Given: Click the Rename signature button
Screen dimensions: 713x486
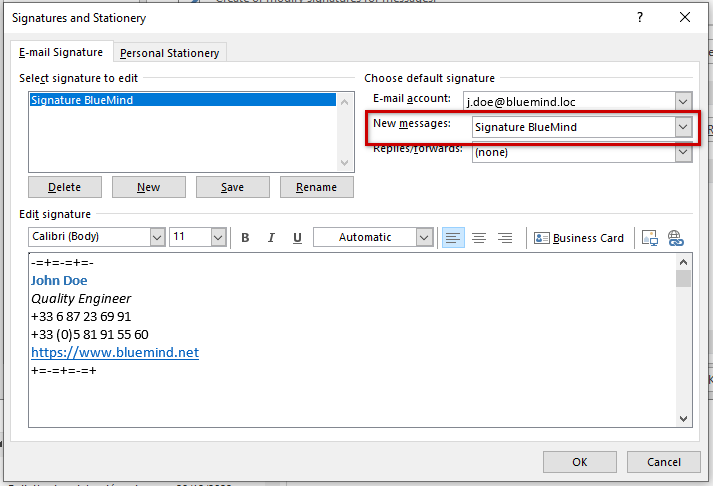Looking at the screenshot, I should pyautogui.click(x=317, y=187).
